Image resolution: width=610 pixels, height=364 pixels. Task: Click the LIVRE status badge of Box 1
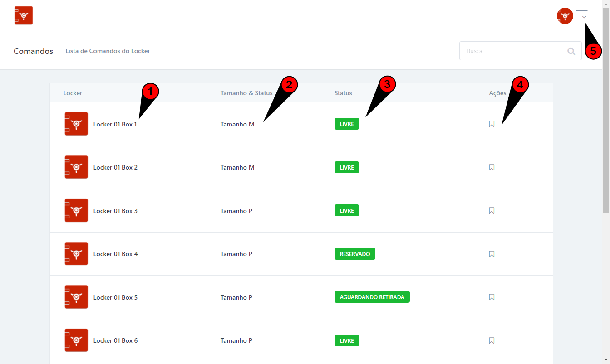(x=346, y=124)
